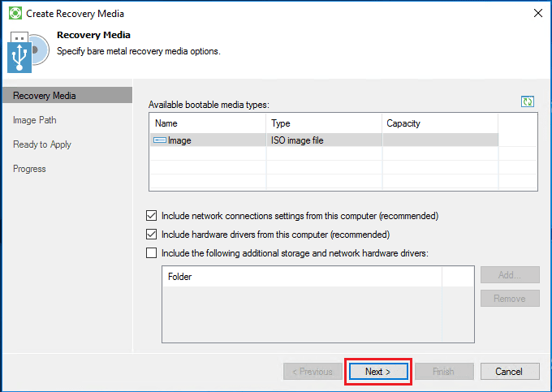Go to the Image Path step

(x=35, y=120)
